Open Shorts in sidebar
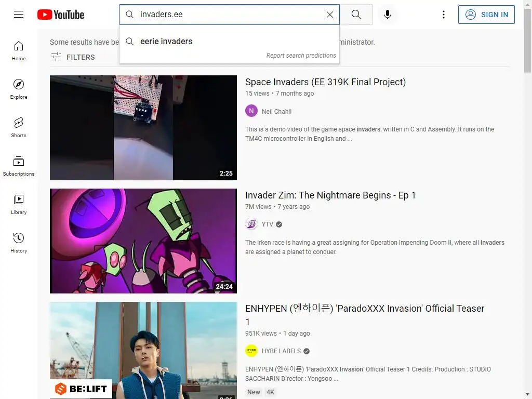 [x=19, y=128]
